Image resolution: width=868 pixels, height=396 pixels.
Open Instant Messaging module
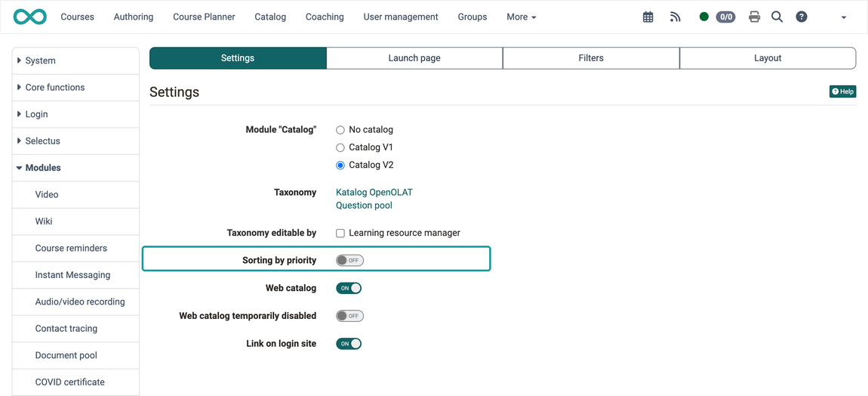point(75,275)
